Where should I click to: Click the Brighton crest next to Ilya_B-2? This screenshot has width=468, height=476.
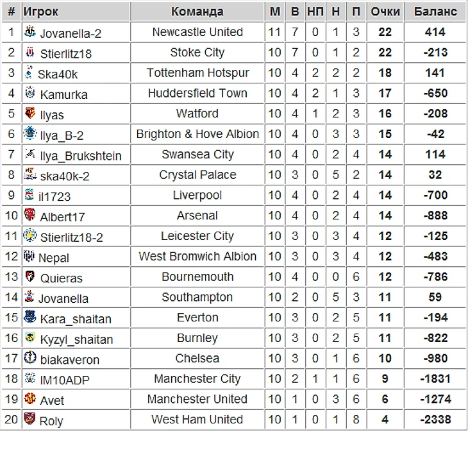[29, 134]
